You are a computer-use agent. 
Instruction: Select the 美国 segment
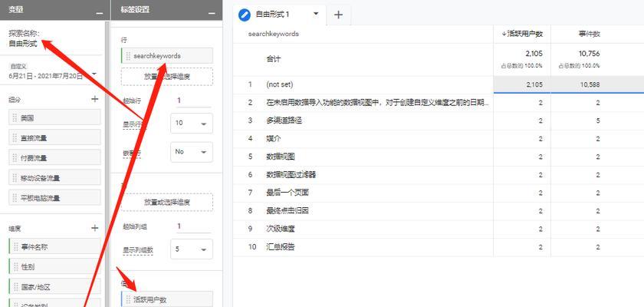54,118
